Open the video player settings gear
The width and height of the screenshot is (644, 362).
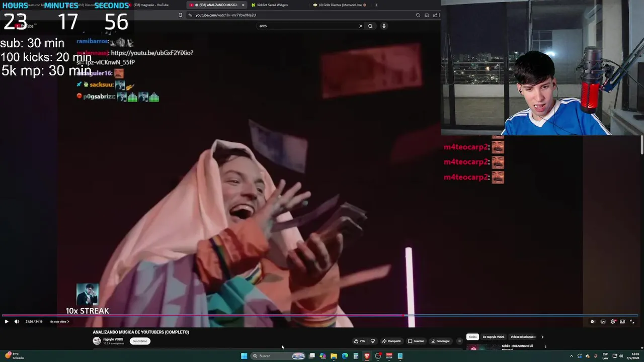[613, 322]
